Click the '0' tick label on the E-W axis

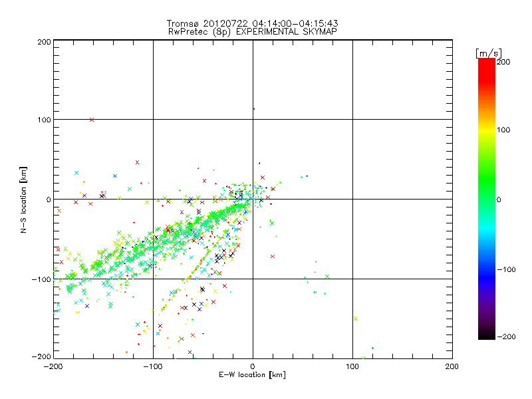tap(253, 366)
